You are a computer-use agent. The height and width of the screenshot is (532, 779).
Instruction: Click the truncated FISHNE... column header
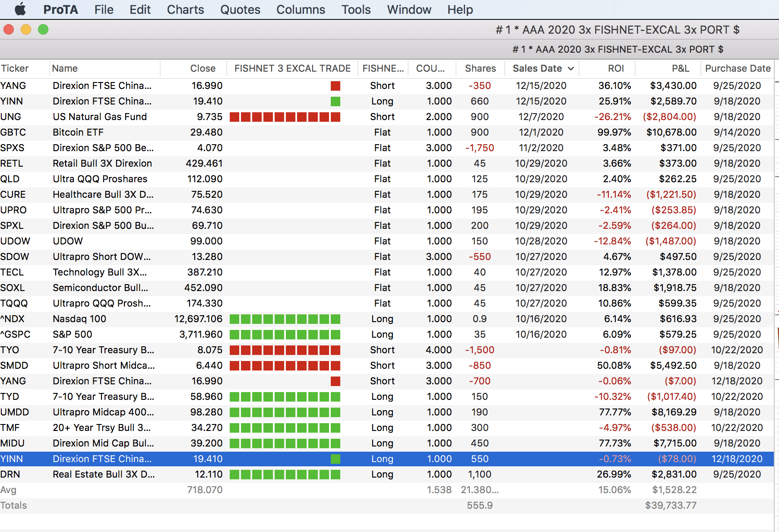click(383, 68)
